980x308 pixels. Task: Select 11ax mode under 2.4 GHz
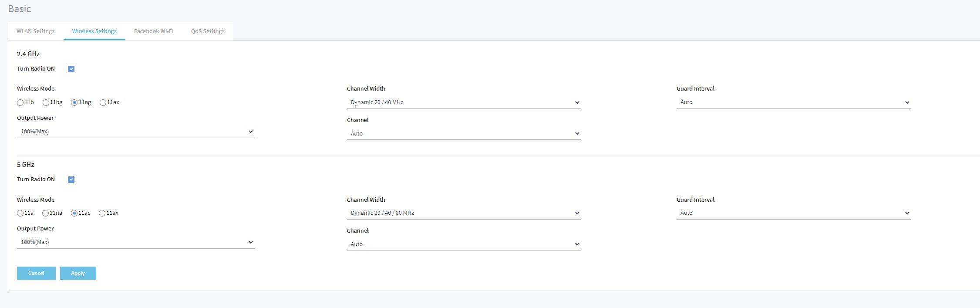tap(103, 103)
